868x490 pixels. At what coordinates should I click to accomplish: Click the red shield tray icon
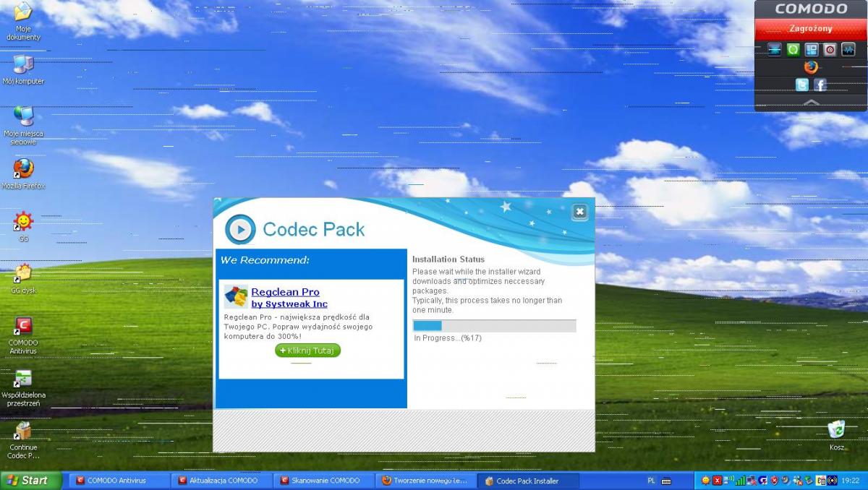tap(774, 481)
